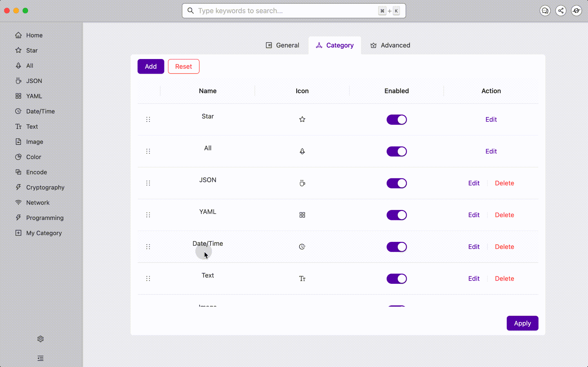588x367 pixels.
Task: Disable the Star category toggle
Action: (x=397, y=120)
